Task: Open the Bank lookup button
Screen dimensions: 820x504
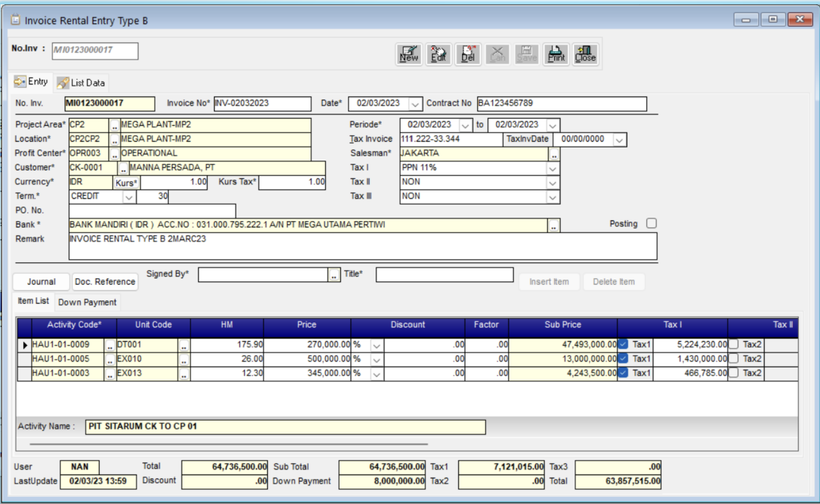Action: tap(554, 225)
